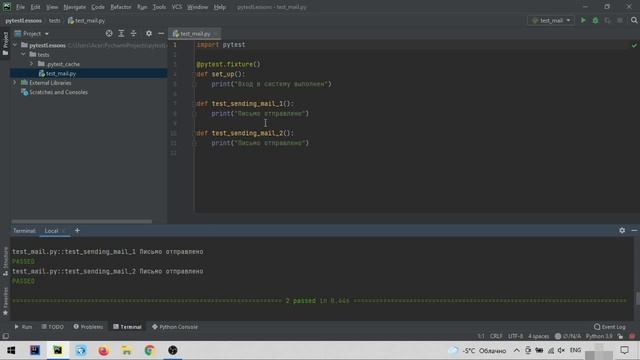The width and height of the screenshot is (640, 360).
Task: Click the ENG language indicator in tray
Action: click(576, 351)
